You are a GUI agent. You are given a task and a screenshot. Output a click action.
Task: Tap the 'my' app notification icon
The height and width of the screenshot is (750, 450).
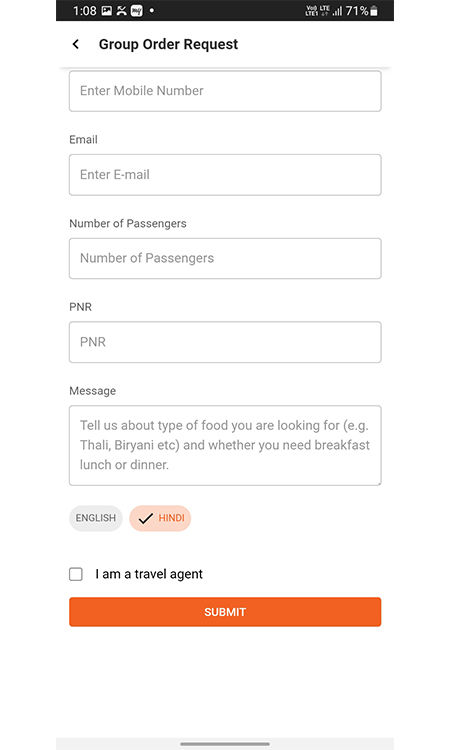click(x=137, y=11)
